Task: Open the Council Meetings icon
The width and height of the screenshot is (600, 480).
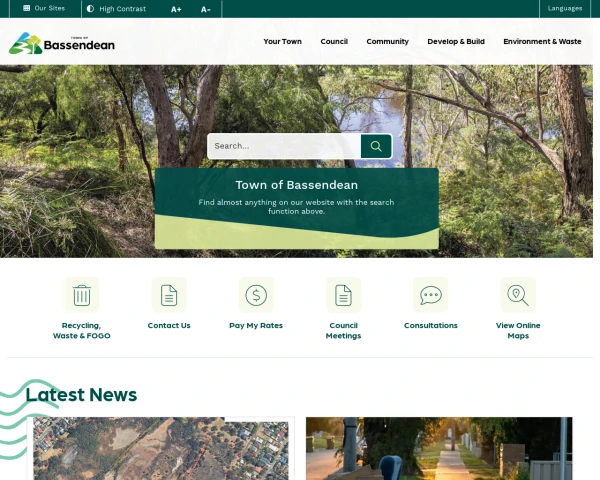Action: (x=343, y=295)
